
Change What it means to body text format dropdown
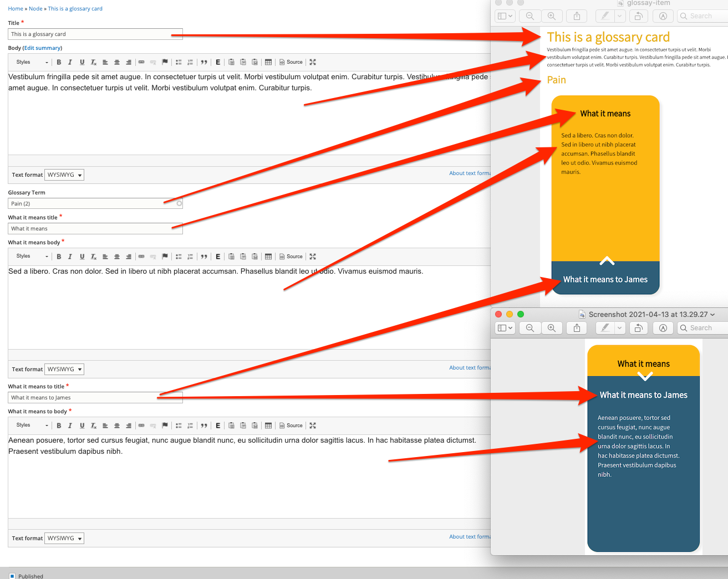coord(64,538)
